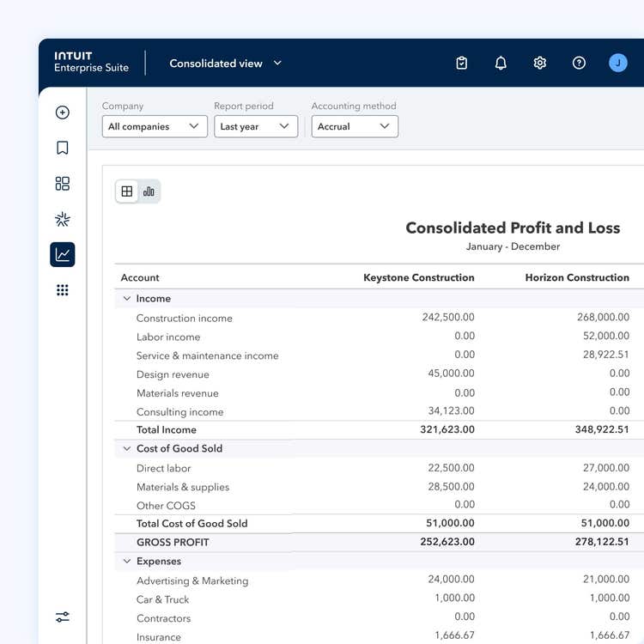
Task: Select the Labor income row label
Action: tap(168, 337)
